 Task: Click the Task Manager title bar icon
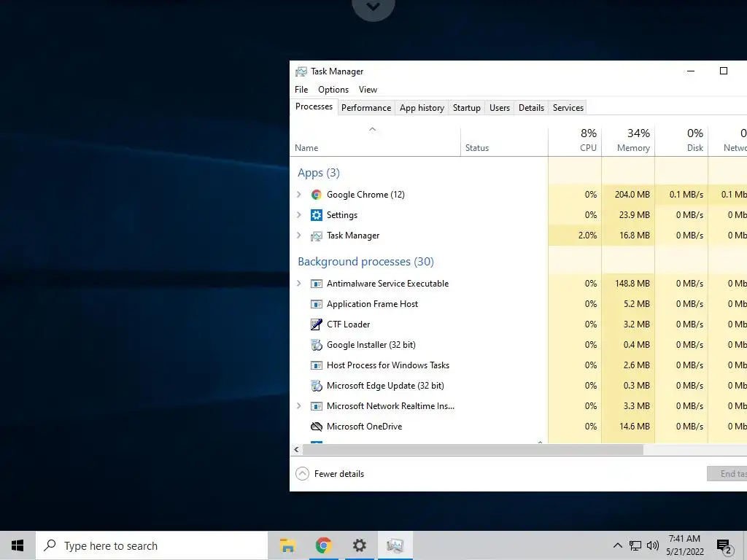[301, 71]
